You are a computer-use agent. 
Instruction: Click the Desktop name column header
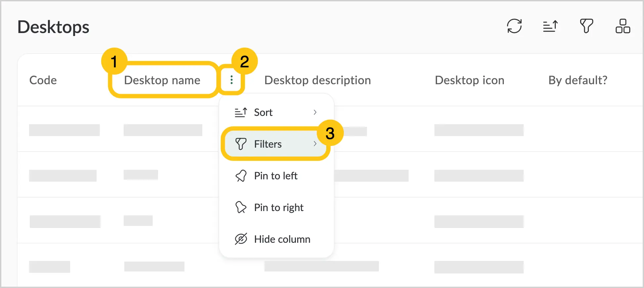pyautogui.click(x=162, y=80)
